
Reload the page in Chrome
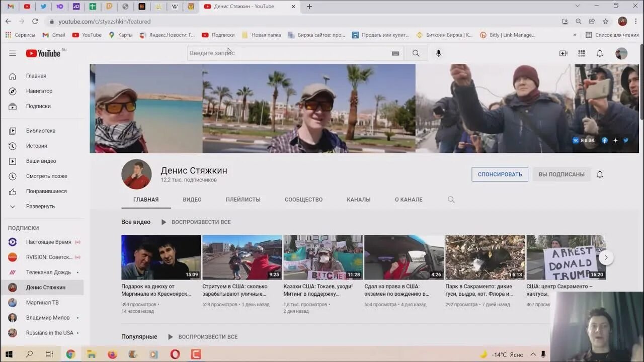[x=35, y=21]
